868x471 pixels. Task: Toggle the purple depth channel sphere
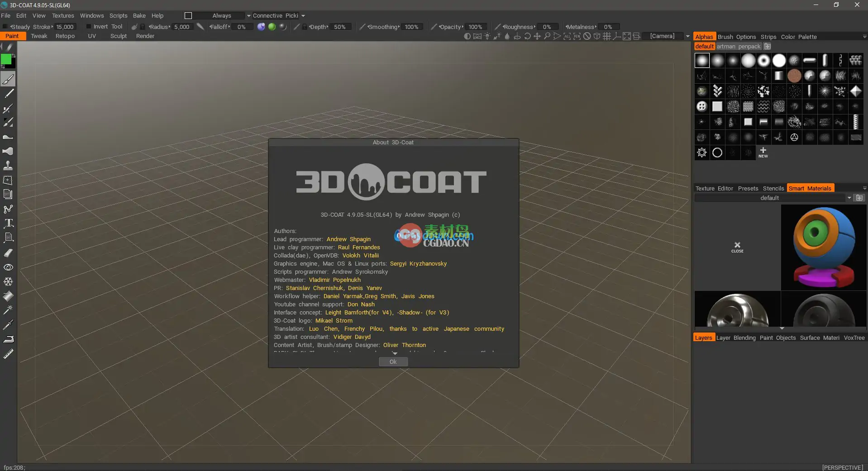261,27
